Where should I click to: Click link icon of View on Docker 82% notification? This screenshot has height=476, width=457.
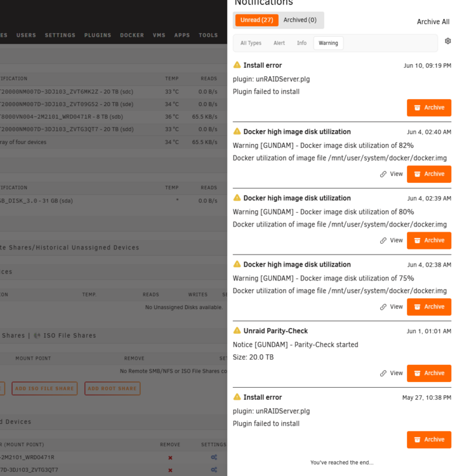[383, 174]
